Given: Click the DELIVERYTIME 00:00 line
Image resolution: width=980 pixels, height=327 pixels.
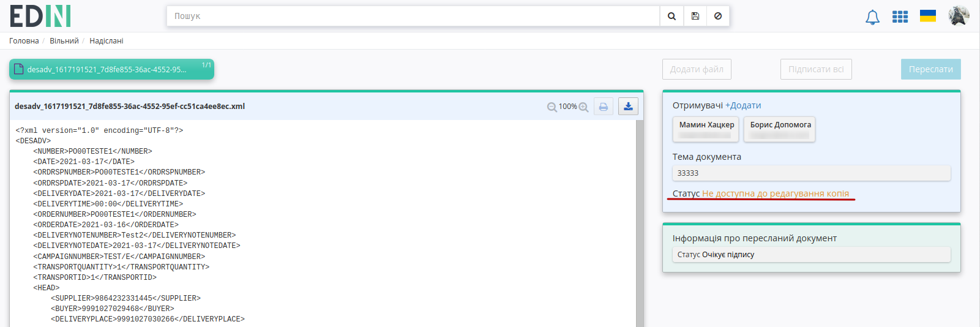Looking at the screenshot, I should [x=108, y=204].
